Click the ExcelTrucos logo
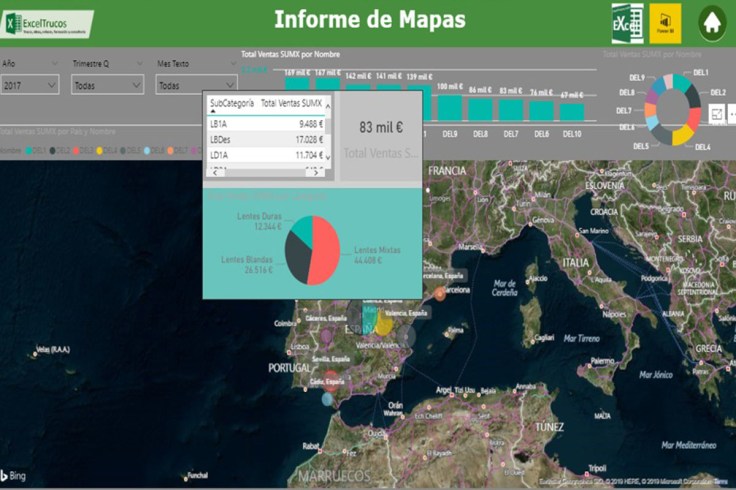This screenshot has height=490, width=736. click(47, 24)
